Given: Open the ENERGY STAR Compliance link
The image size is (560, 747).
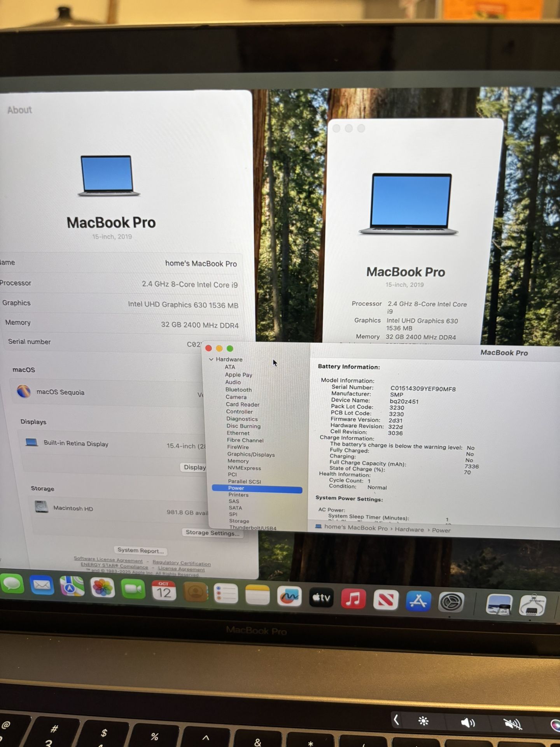Looking at the screenshot, I should 114,566.
